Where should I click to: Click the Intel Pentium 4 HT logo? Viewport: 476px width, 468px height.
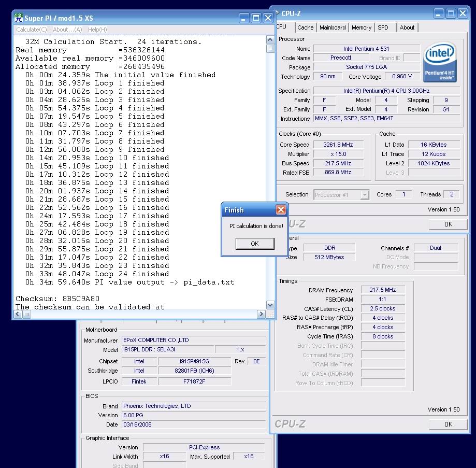440,62
